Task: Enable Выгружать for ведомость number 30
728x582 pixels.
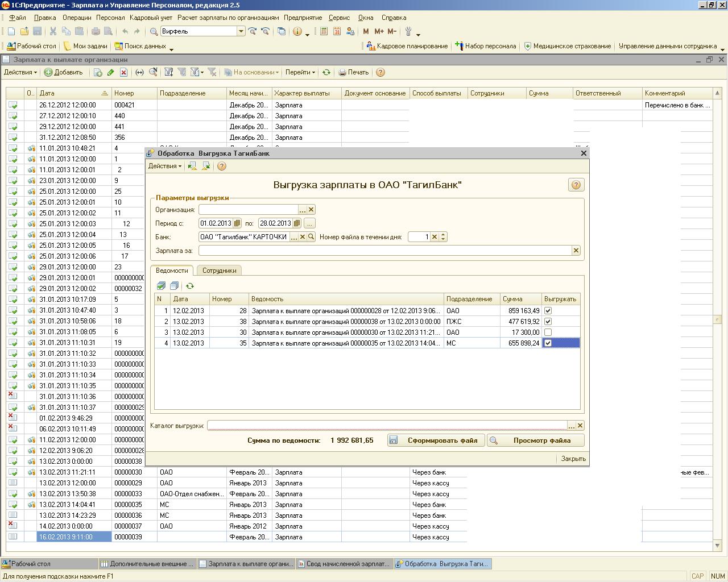Action: (548, 332)
